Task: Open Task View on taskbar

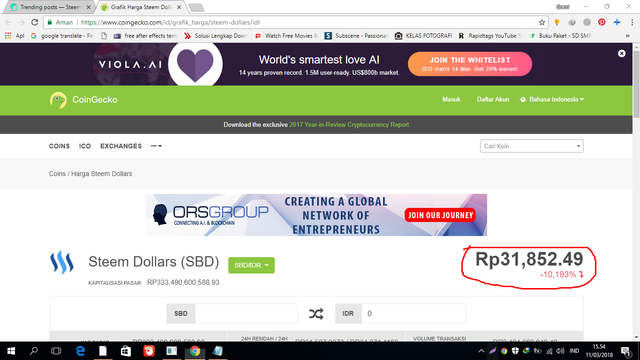Action: coord(56,351)
